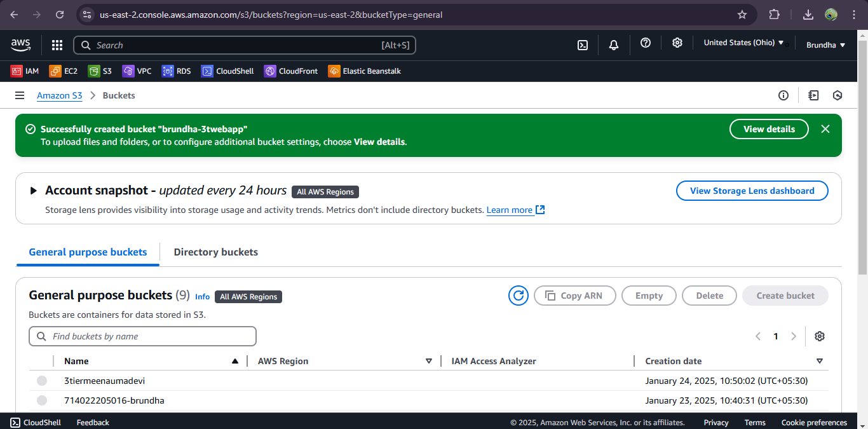Image resolution: width=868 pixels, height=429 pixels.
Task: Open browser extensions puzzle icon
Action: click(775, 15)
